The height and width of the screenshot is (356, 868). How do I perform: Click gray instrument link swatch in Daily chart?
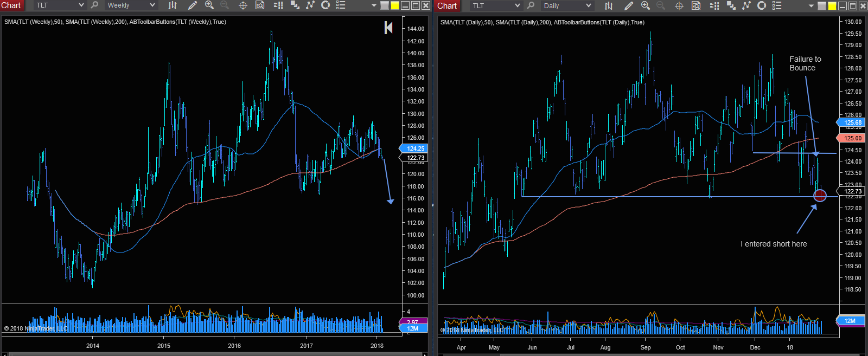[822, 5]
